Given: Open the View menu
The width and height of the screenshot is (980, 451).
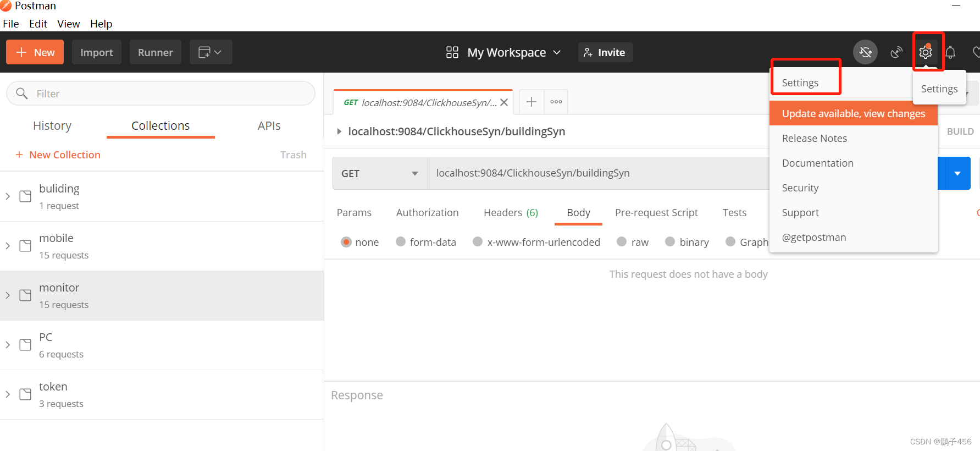Looking at the screenshot, I should pyautogui.click(x=69, y=24).
